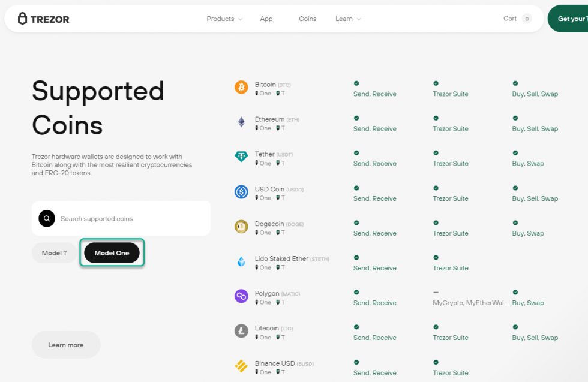Select the Tether (USDT) coin name

274,154
